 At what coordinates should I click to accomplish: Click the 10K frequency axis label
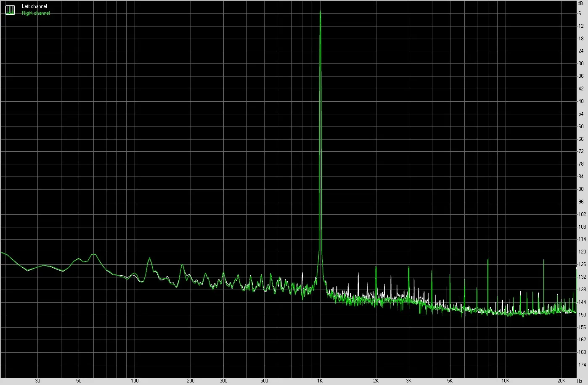coord(506,381)
